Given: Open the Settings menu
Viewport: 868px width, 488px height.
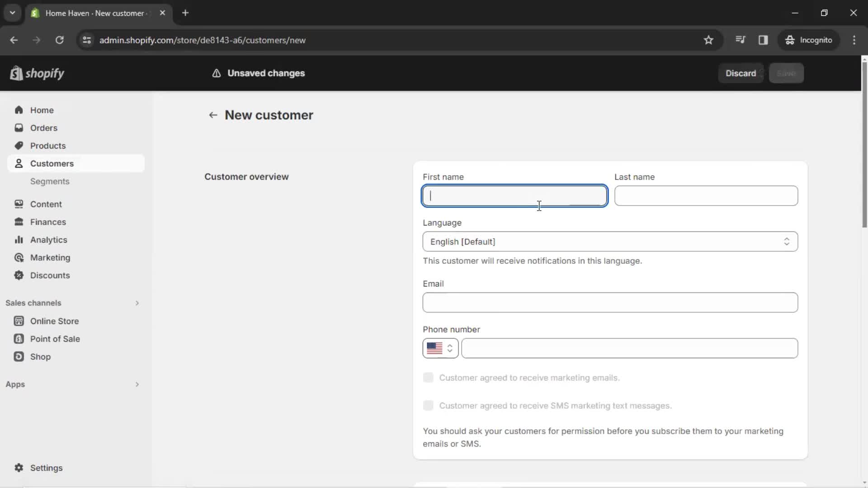Looking at the screenshot, I should pyautogui.click(x=46, y=468).
